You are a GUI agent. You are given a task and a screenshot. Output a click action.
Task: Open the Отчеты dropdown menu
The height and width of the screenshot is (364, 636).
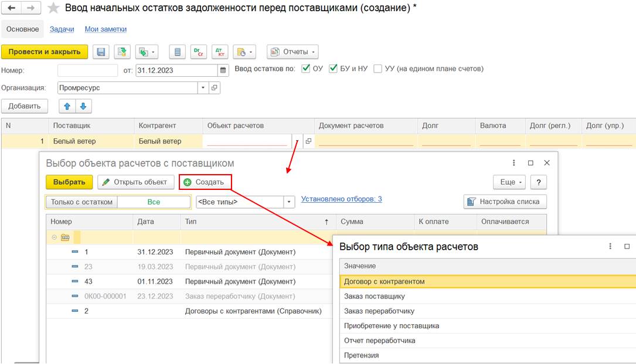point(293,52)
